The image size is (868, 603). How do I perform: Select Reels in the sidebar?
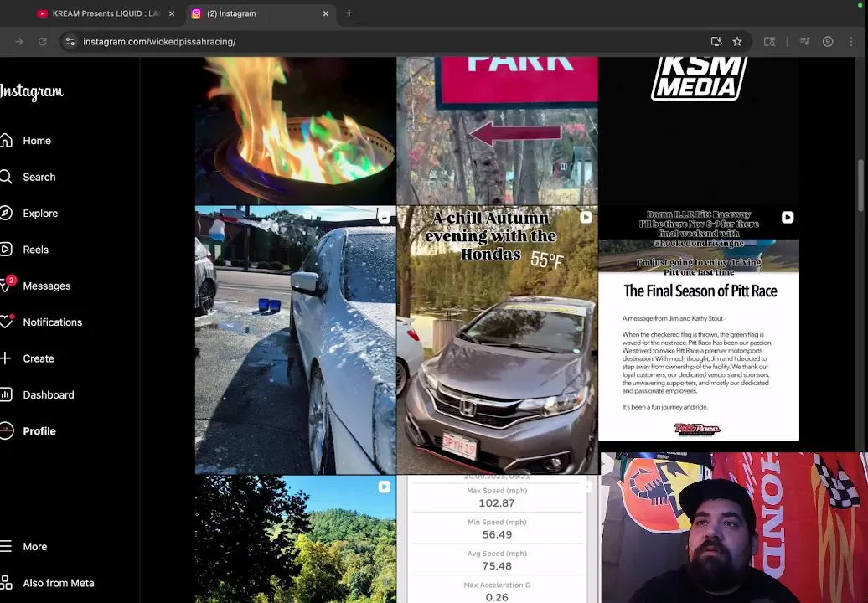point(36,250)
